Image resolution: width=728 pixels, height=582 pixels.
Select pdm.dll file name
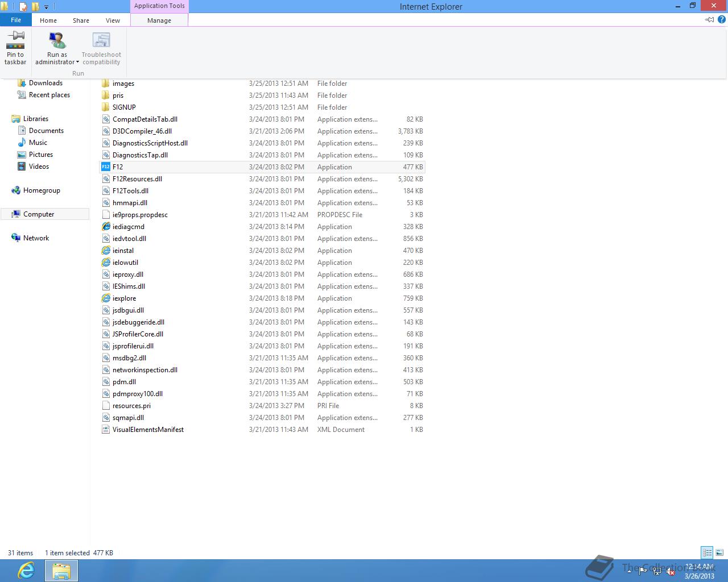click(124, 382)
